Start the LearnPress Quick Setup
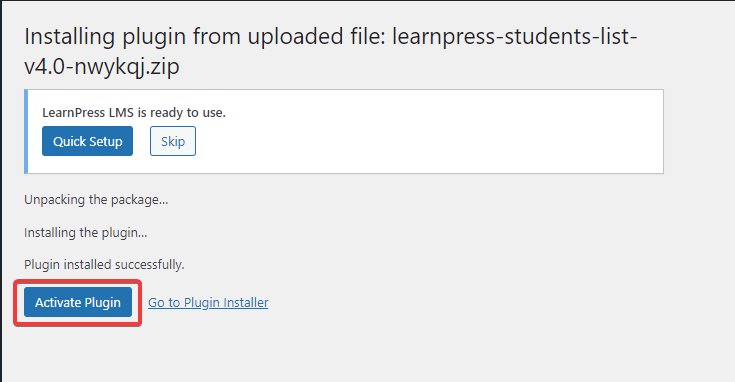This screenshot has height=382, width=735. (x=87, y=141)
